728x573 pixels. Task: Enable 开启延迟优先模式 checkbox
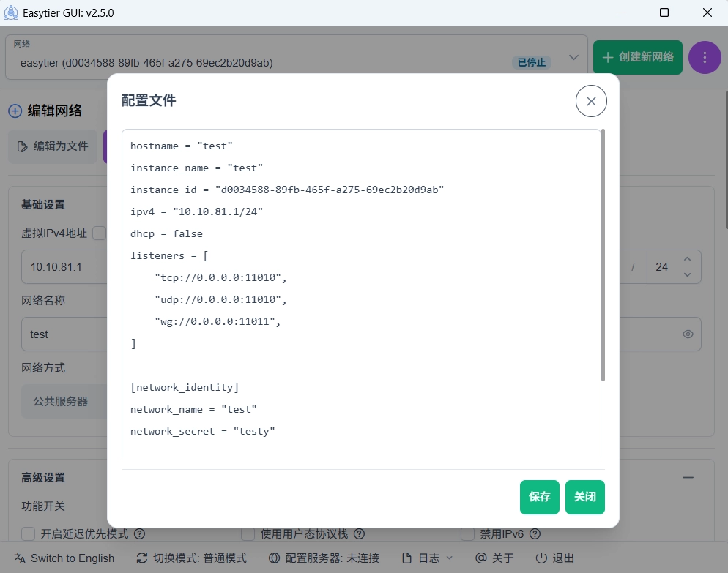click(29, 534)
